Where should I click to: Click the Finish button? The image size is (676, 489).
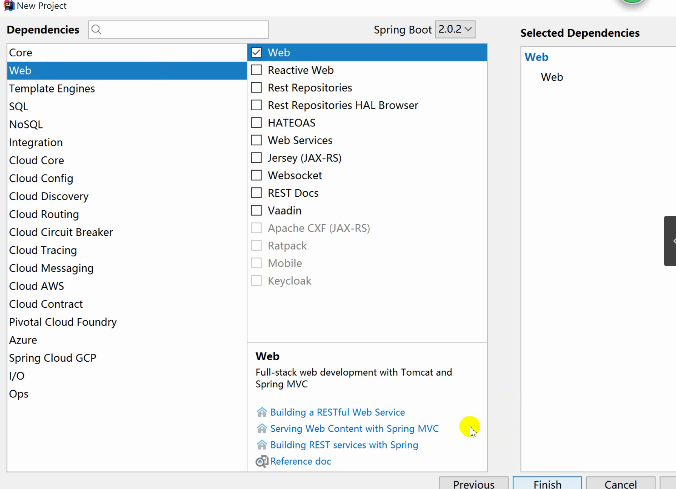pyautogui.click(x=547, y=483)
